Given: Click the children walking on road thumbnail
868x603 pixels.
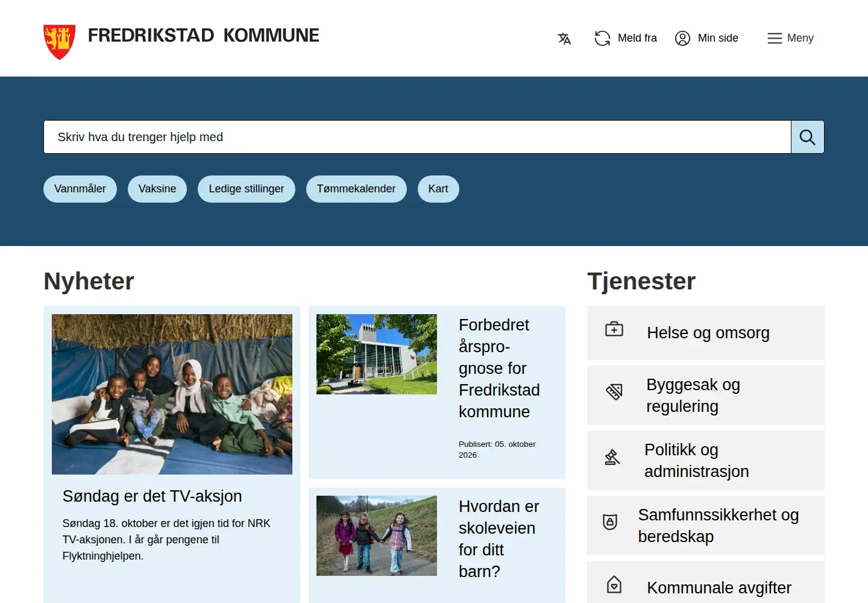Looking at the screenshot, I should (377, 536).
